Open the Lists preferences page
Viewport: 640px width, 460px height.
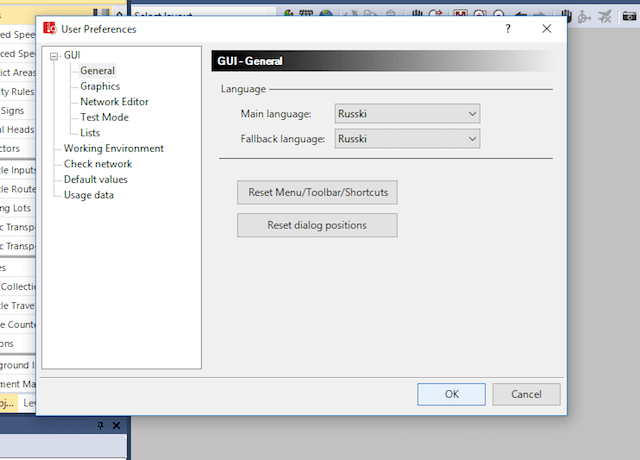(x=90, y=133)
